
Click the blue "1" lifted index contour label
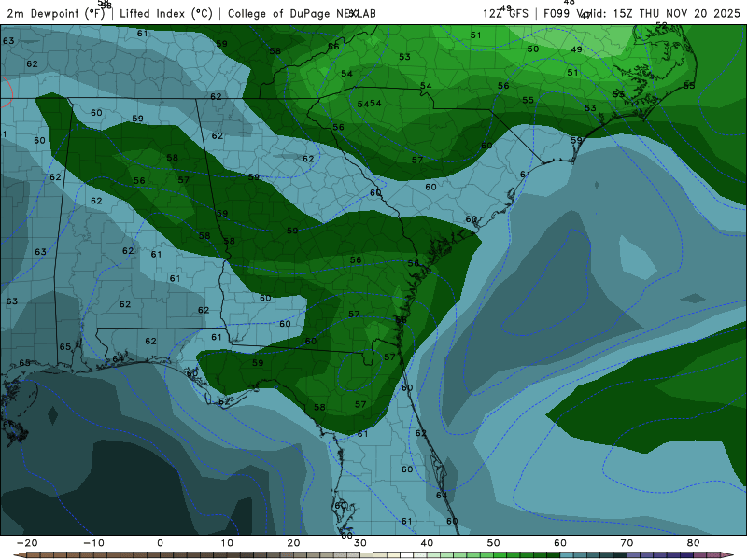tap(78, 127)
